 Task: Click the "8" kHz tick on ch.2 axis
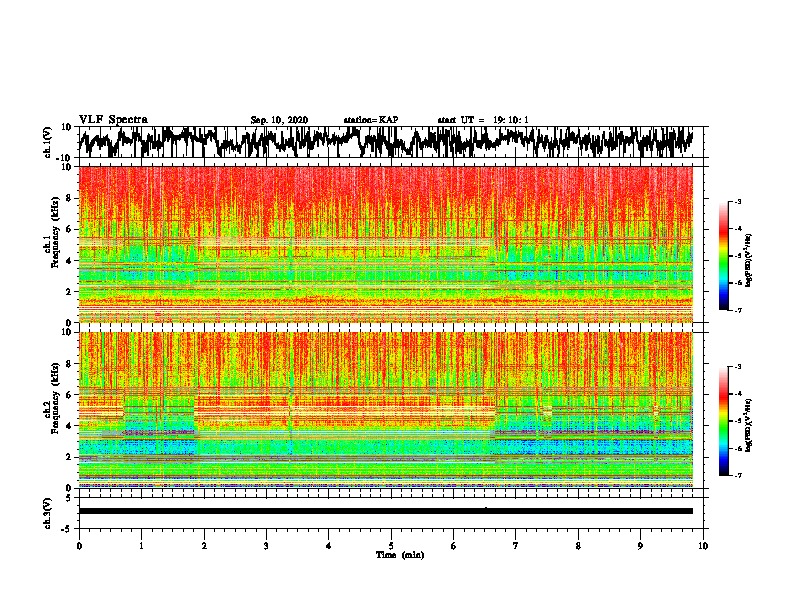(x=70, y=364)
